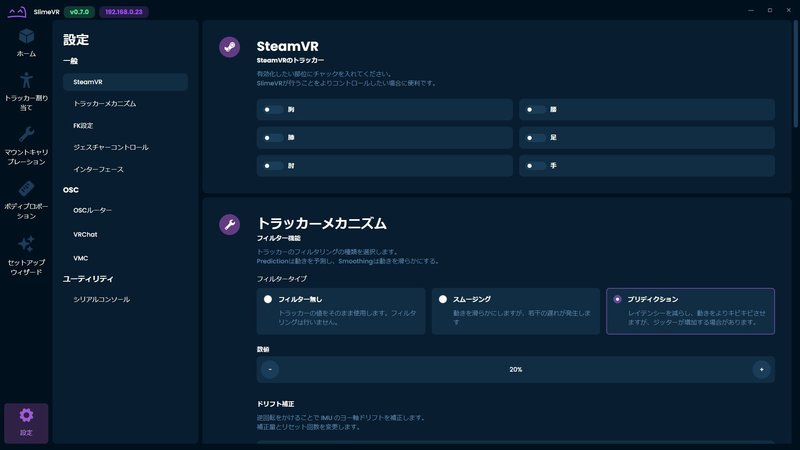The height and width of the screenshot is (450, 800).
Task: Open VMC in the settings list
Action: [126, 258]
